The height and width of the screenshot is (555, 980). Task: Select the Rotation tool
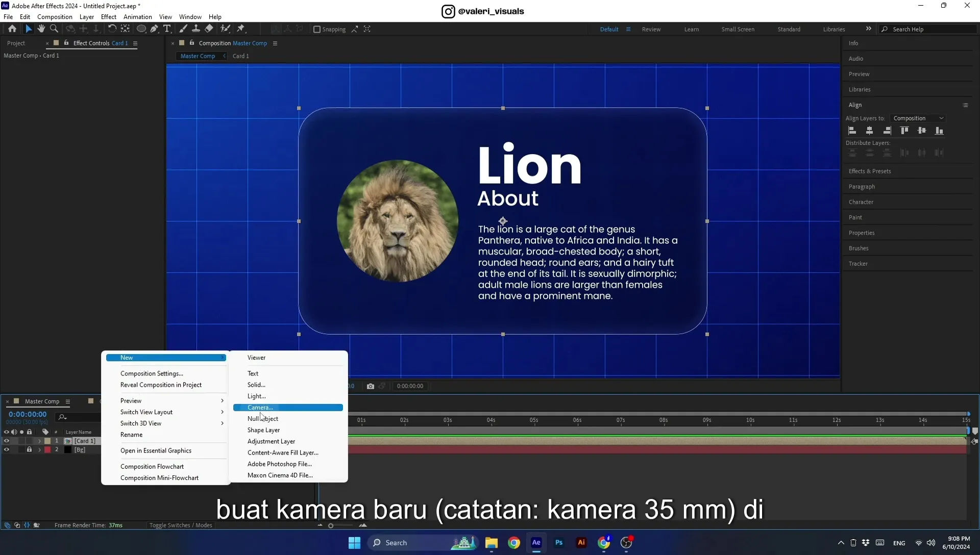point(112,29)
